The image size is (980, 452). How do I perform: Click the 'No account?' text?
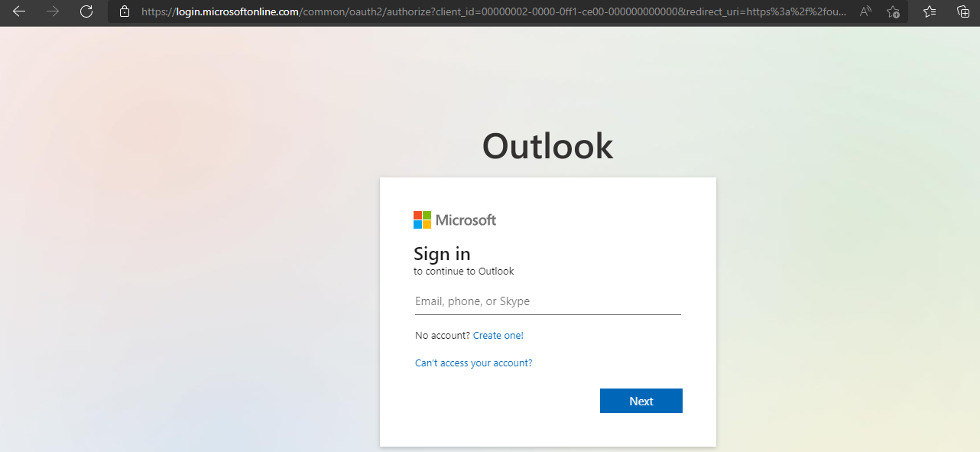click(x=443, y=335)
